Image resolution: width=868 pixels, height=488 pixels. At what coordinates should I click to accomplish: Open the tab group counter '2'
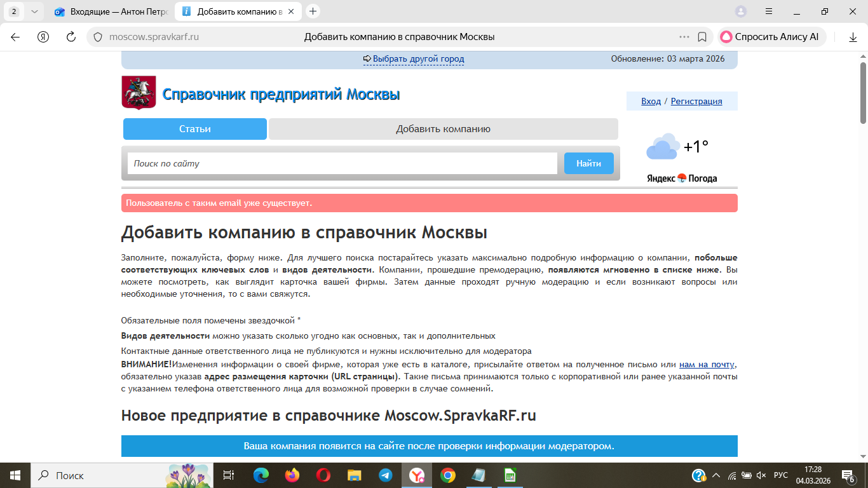(14, 11)
